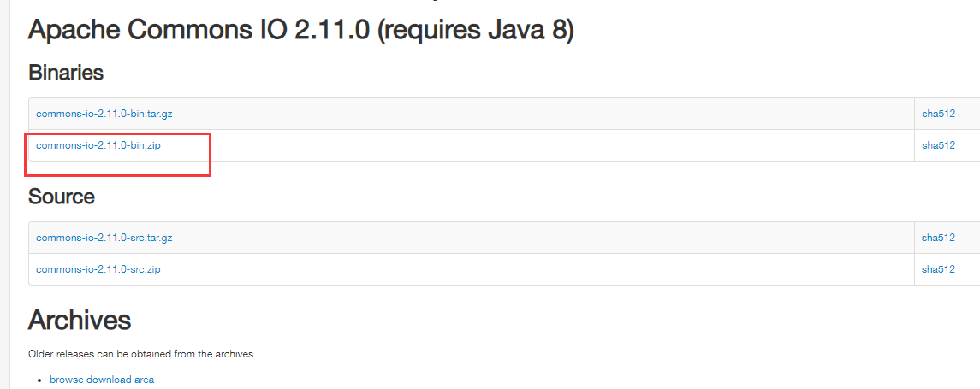Click the Source section heading

point(62,197)
